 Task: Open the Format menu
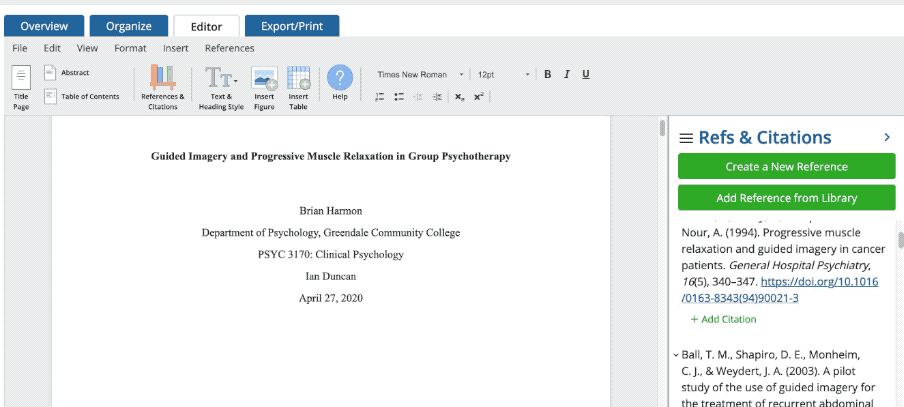tap(130, 48)
